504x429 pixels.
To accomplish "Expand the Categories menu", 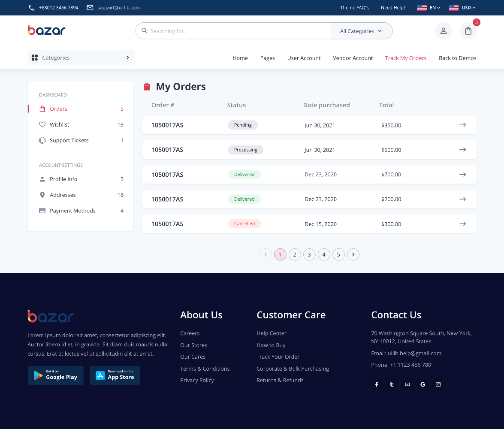I will click(81, 57).
